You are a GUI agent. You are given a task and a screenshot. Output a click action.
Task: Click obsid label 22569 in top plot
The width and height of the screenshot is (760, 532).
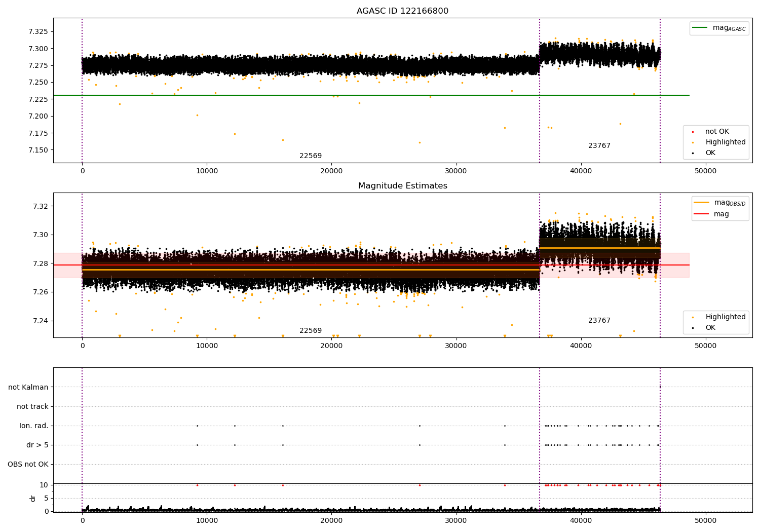tap(311, 156)
